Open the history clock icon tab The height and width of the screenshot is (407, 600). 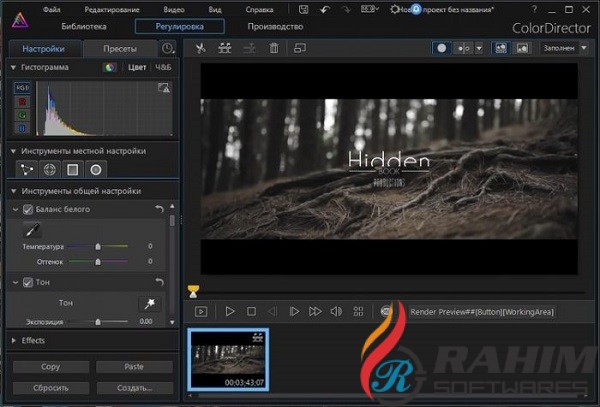166,48
